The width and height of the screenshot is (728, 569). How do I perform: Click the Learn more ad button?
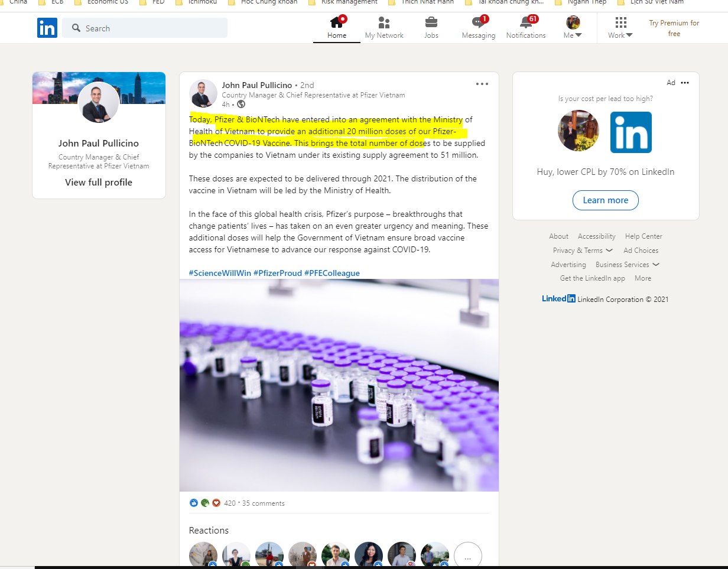605,200
